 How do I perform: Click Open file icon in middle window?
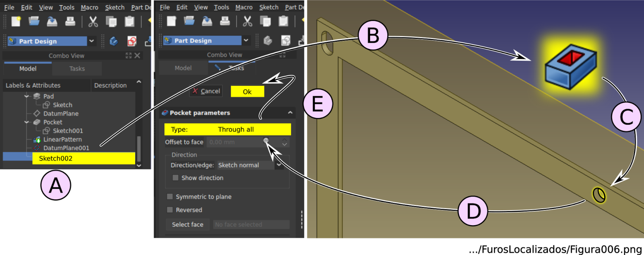[189, 21]
